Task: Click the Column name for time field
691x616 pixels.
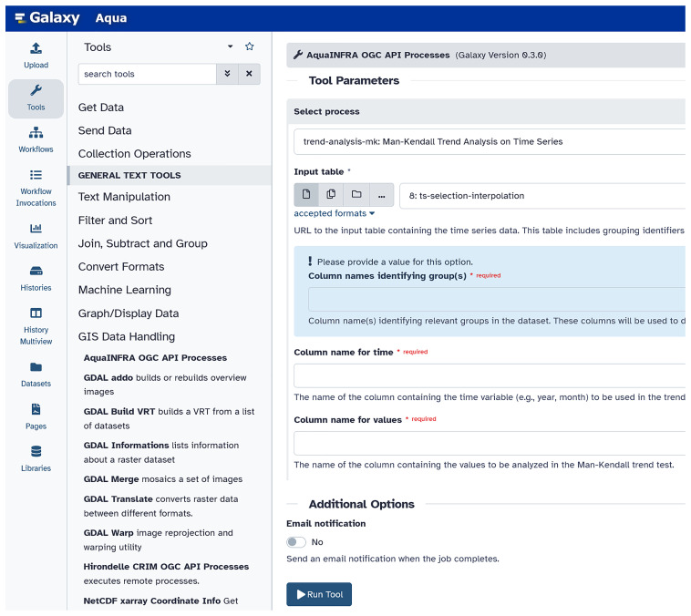Action: point(490,375)
